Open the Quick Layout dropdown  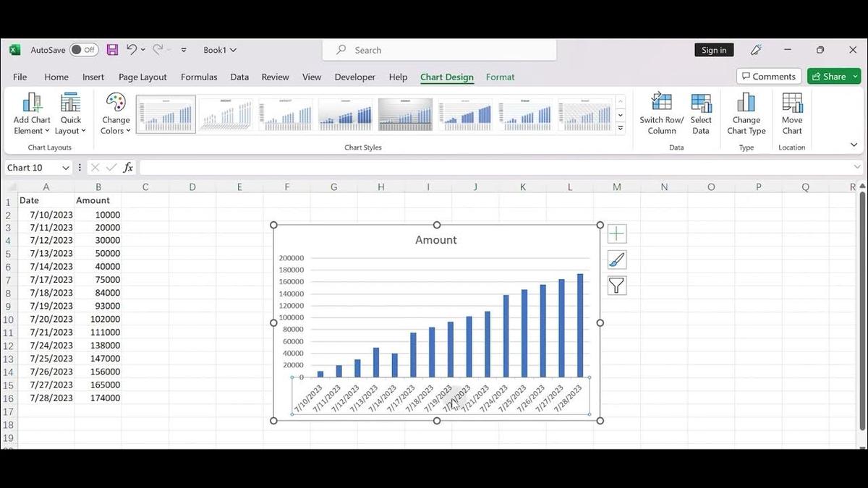pos(70,112)
